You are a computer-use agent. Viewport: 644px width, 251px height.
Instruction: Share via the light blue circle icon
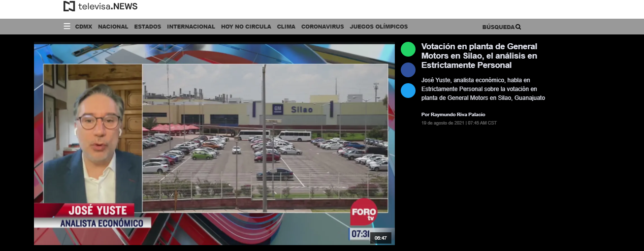click(408, 91)
